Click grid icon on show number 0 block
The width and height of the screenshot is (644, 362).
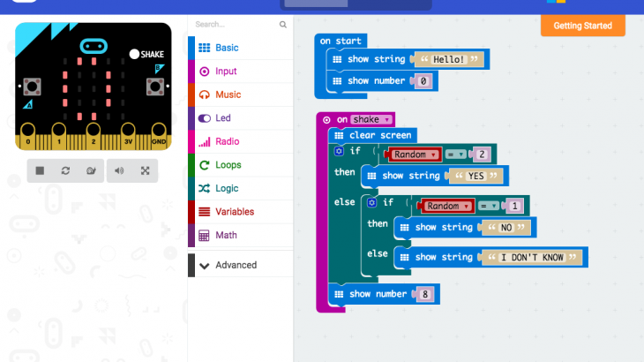coord(337,81)
